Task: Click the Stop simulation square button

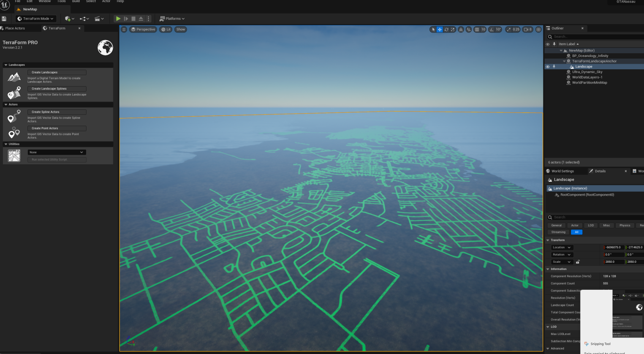Action: tap(133, 19)
